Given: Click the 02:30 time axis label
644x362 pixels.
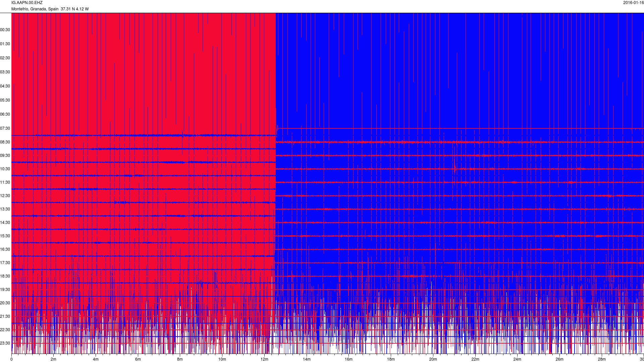Looking at the screenshot, I should [5, 58].
